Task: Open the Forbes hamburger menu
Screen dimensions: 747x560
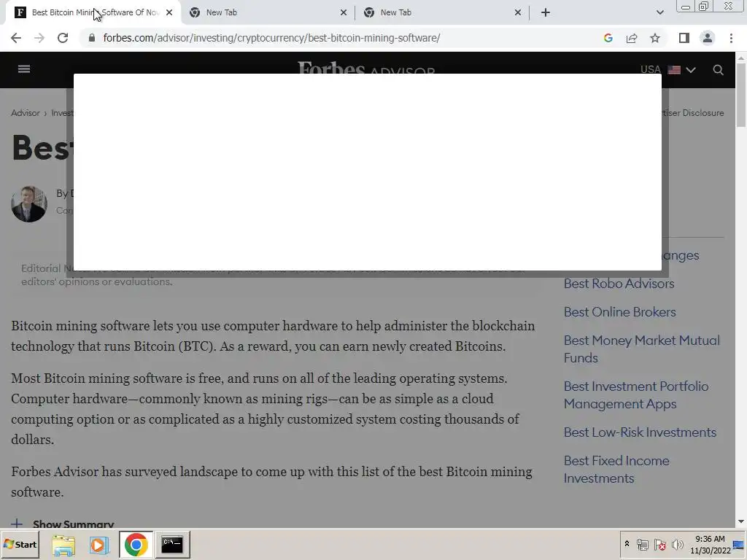Action: pyautogui.click(x=24, y=69)
